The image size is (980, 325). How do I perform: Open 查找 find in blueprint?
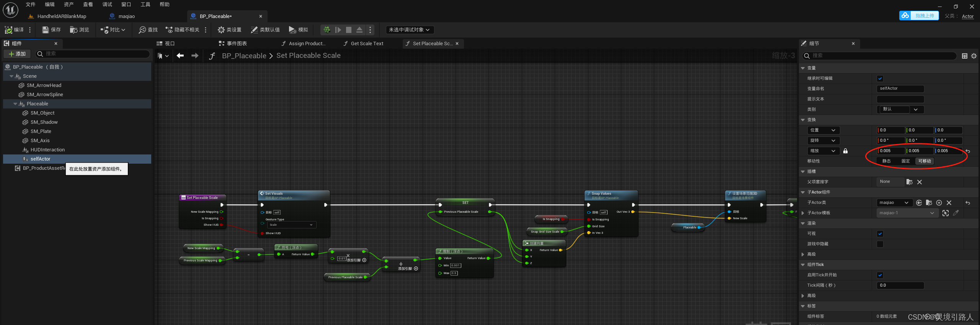pyautogui.click(x=148, y=30)
